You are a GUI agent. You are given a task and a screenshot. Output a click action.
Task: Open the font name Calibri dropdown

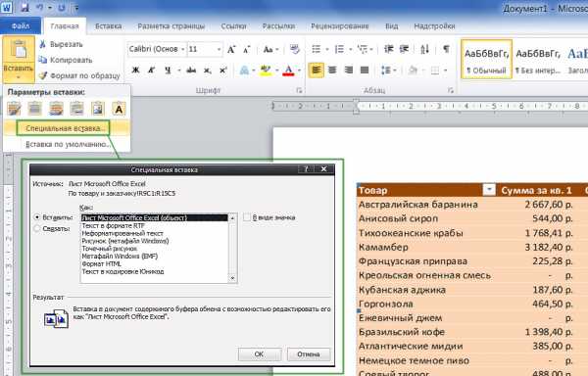click(182, 49)
